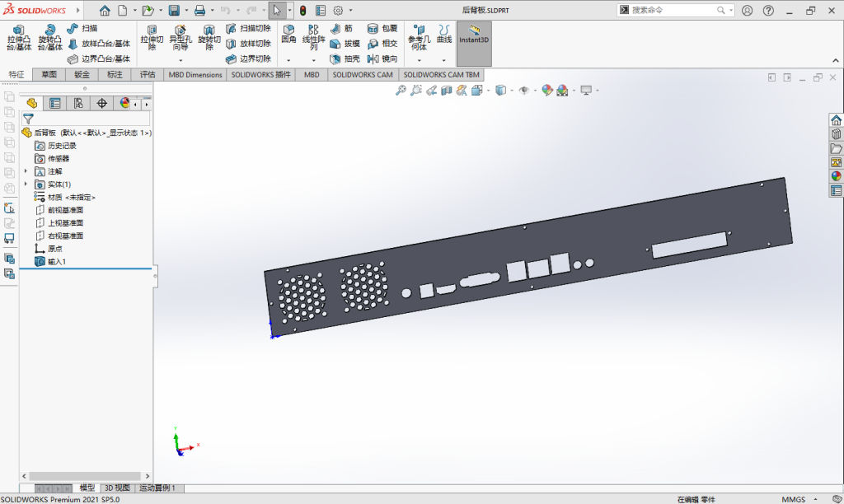
Task: Select the Revolved Boss/Base (旋转凸台/基体) tool
Action: (x=49, y=38)
